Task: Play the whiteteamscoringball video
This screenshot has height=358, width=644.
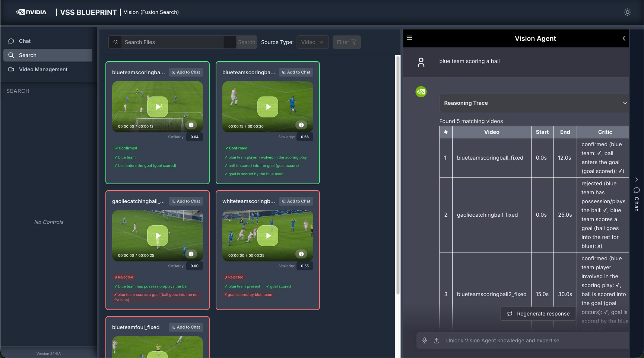Action: 268,236
